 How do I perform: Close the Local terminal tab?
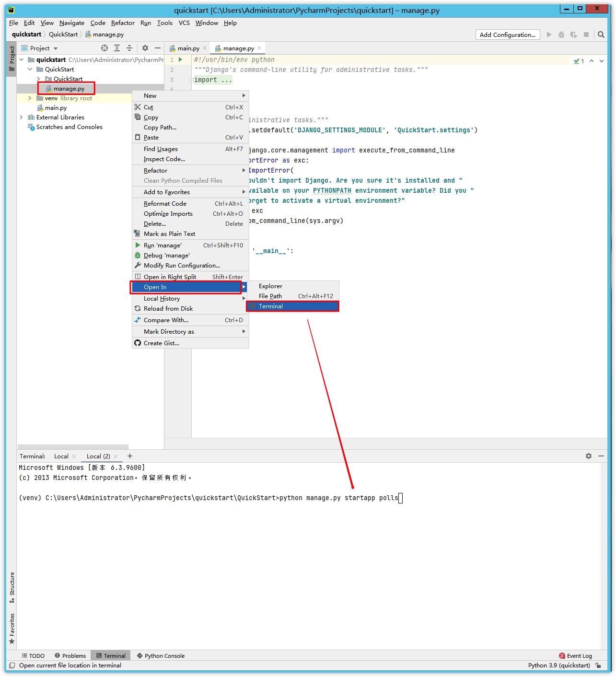pyautogui.click(x=74, y=456)
